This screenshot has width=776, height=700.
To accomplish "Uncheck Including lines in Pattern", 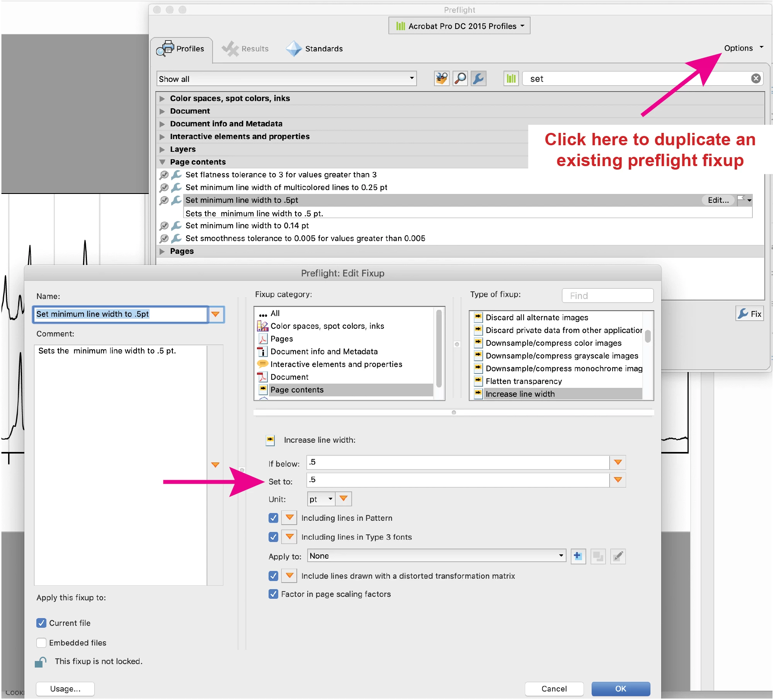I will point(273,518).
